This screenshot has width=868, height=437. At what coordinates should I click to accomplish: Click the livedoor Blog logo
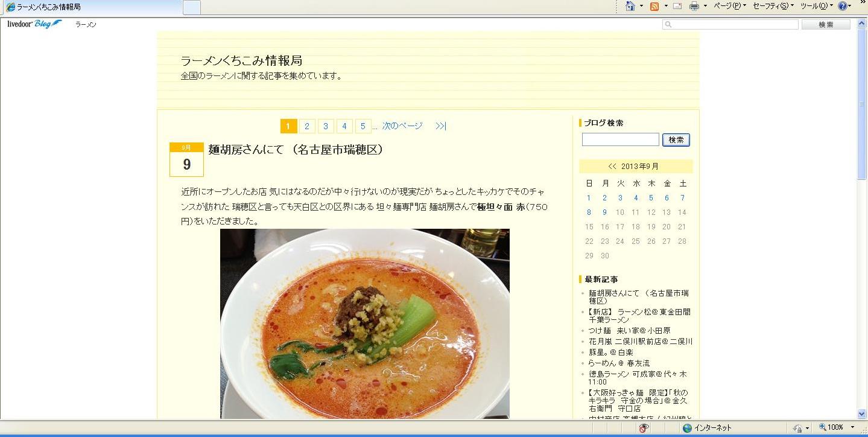point(34,24)
